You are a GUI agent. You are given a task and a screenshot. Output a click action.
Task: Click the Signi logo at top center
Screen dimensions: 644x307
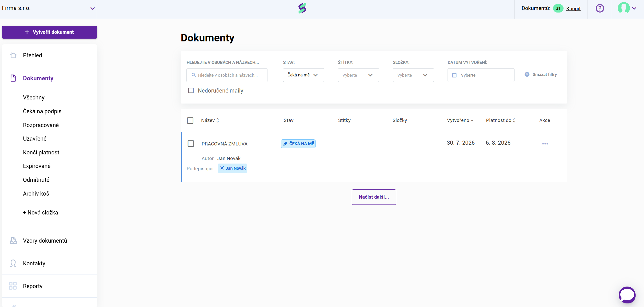click(302, 8)
